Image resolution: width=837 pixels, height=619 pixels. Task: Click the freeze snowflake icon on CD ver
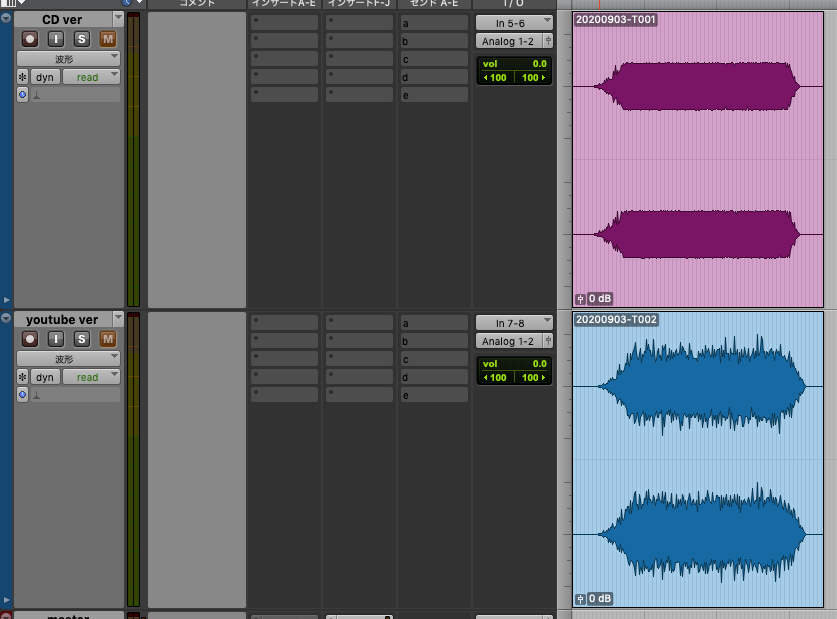pos(22,77)
